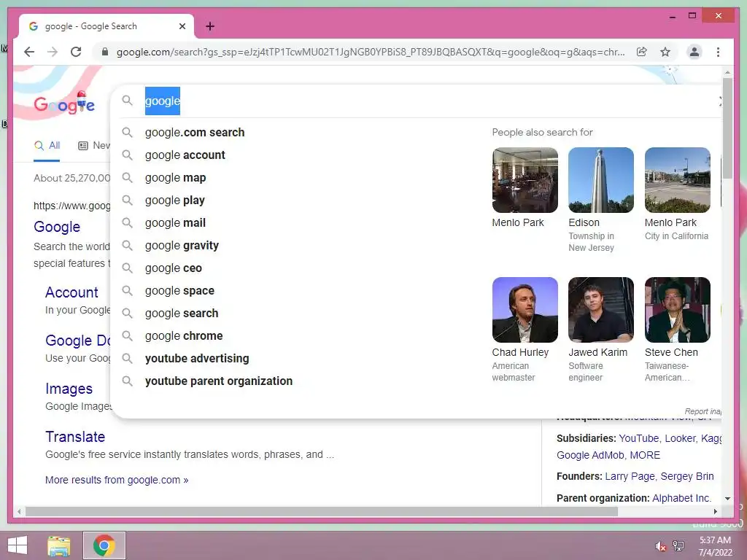The height and width of the screenshot is (560, 747).
Task: Click the 'MORE' subsidiaries link
Action: pyautogui.click(x=645, y=455)
